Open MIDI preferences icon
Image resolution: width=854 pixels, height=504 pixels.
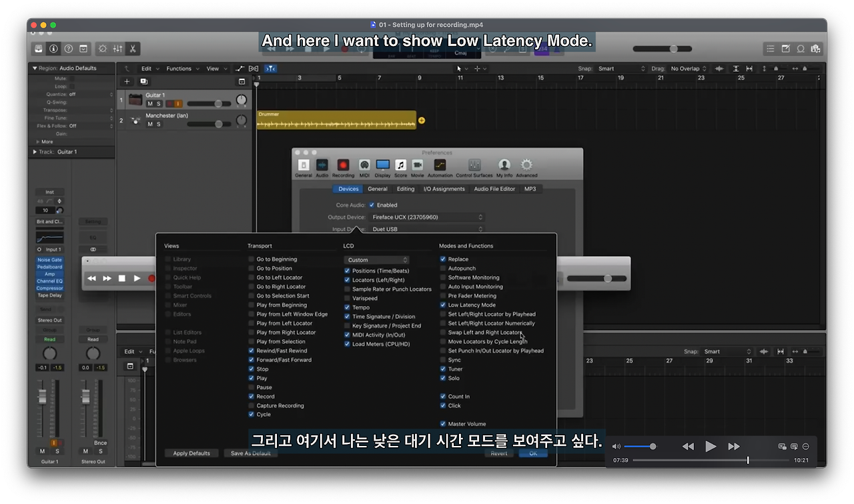[x=364, y=167]
